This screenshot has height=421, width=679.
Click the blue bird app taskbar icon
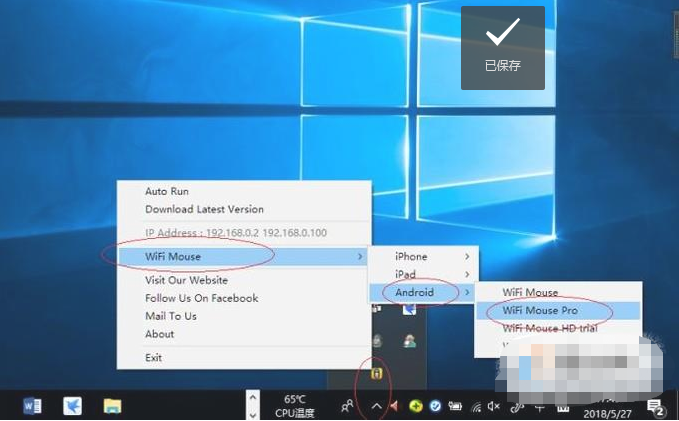pyautogui.click(x=73, y=406)
